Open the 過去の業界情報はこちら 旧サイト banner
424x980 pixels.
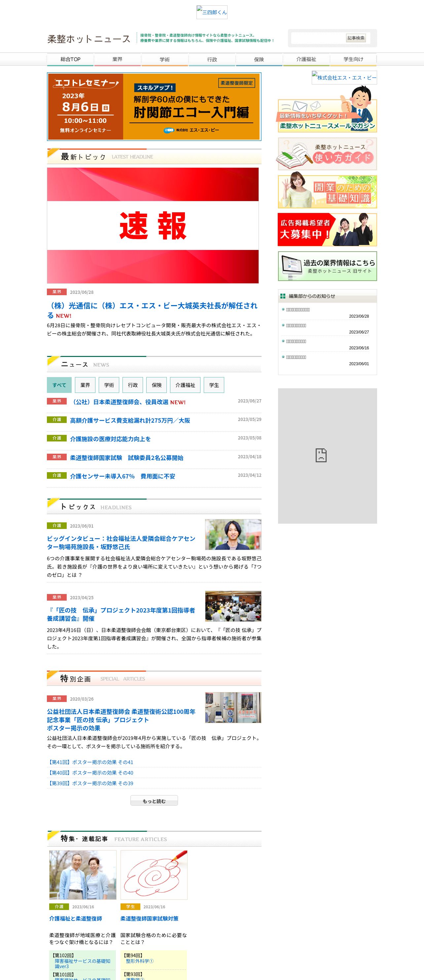click(327, 266)
